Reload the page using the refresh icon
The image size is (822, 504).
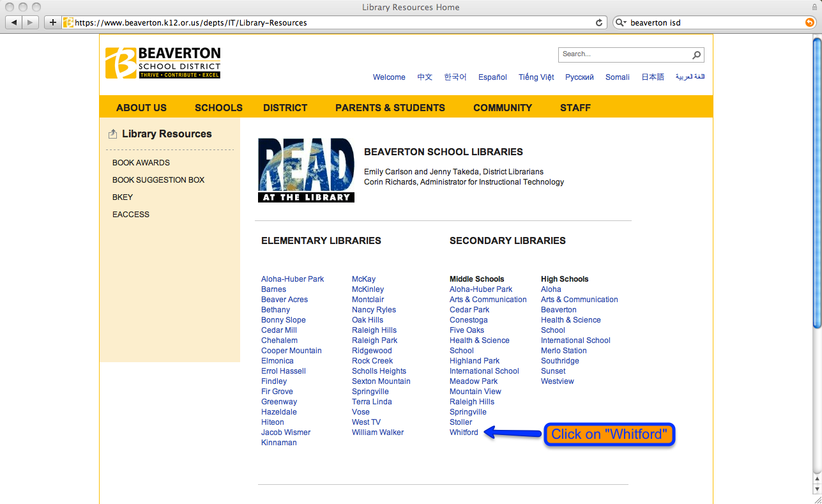pos(598,22)
